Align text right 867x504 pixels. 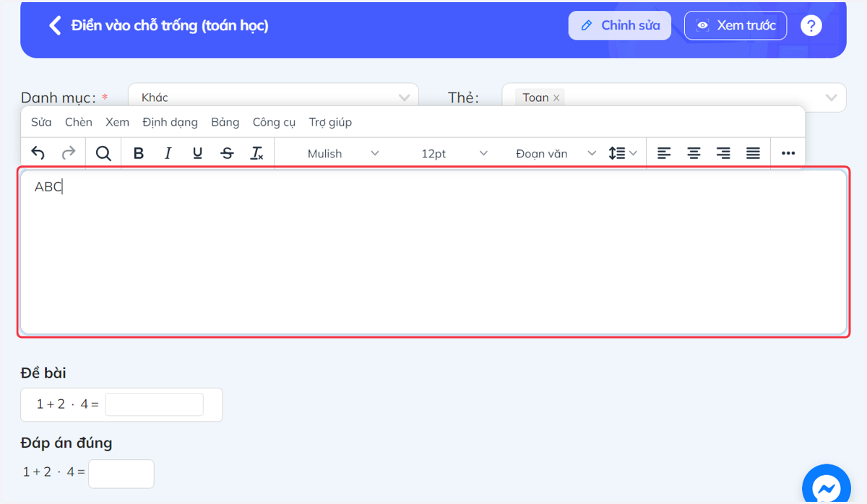pyautogui.click(x=723, y=153)
